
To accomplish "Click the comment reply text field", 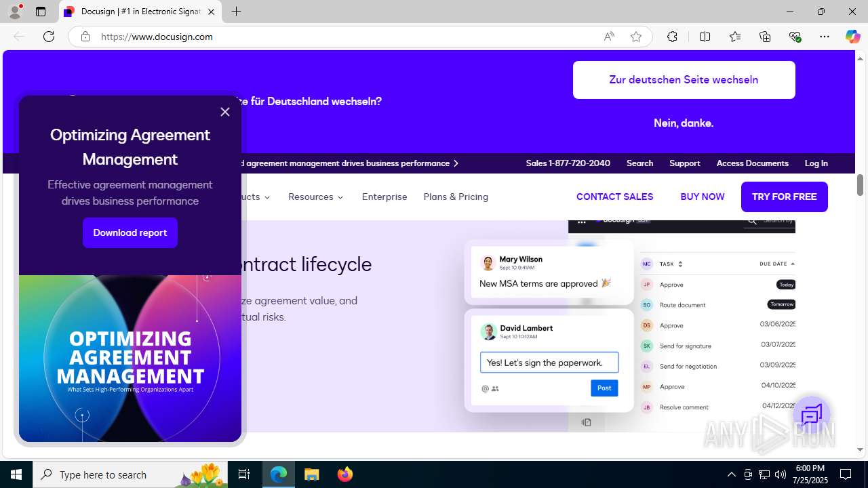I will click(549, 363).
